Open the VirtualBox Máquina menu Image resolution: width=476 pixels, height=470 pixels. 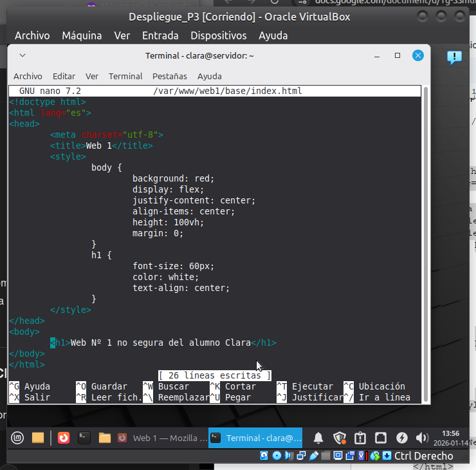coord(82,35)
